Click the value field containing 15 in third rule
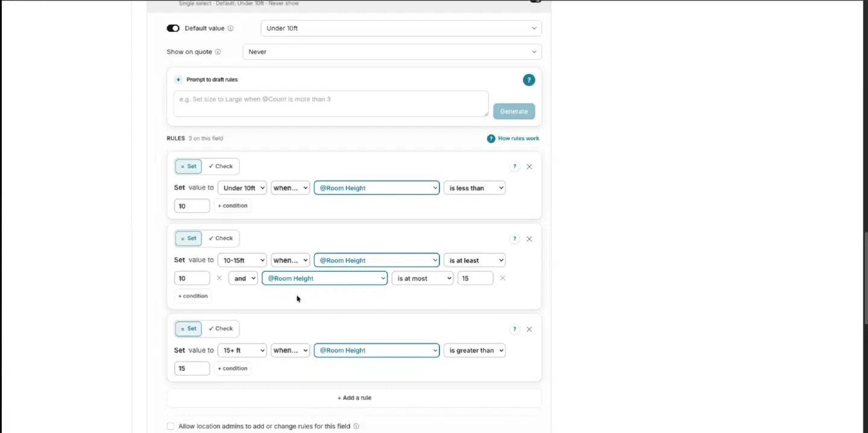The height and width of the screenshot is (433, 868). click(x=192, y=369)
